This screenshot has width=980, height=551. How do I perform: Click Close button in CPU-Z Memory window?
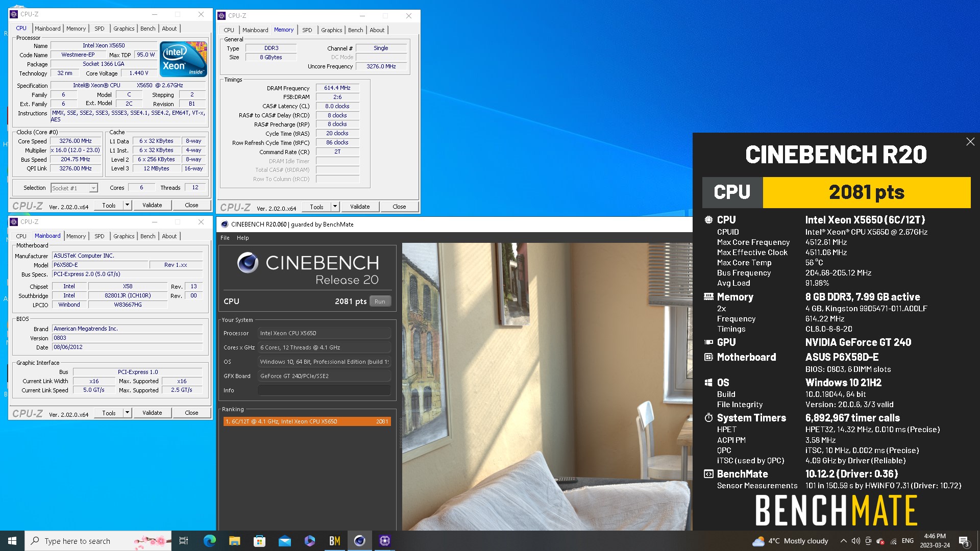[x=399, y=207]
